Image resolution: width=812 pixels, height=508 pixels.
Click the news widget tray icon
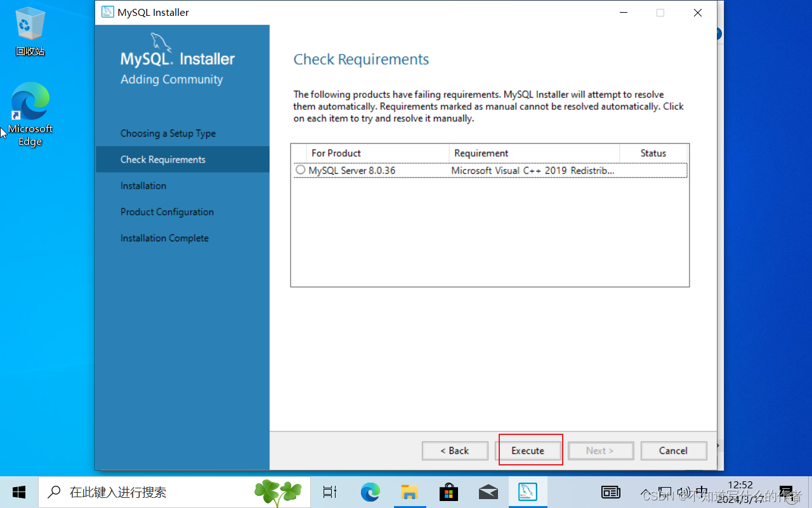(610, 492)
